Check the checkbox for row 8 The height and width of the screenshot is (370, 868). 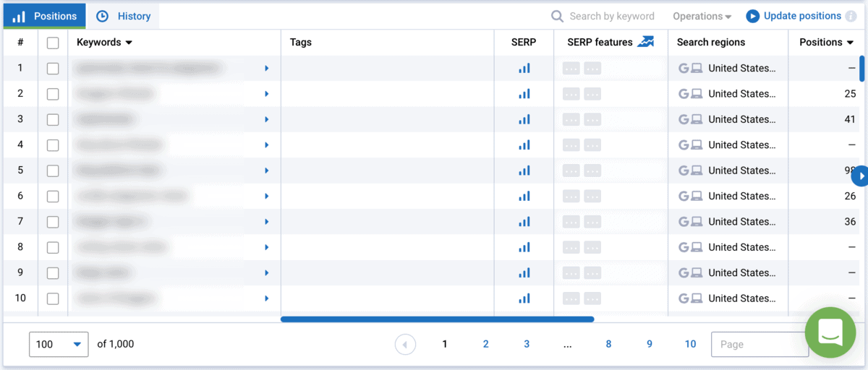coord(53,248)
